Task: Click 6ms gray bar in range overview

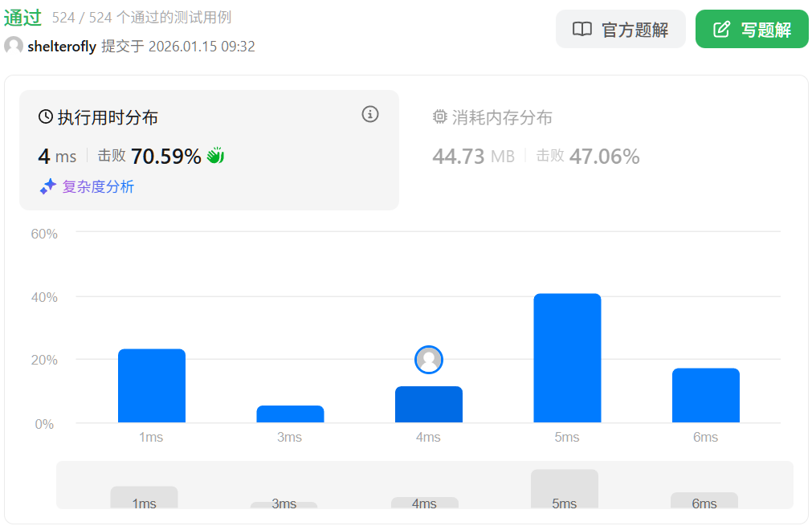Action: click(704, 500)
